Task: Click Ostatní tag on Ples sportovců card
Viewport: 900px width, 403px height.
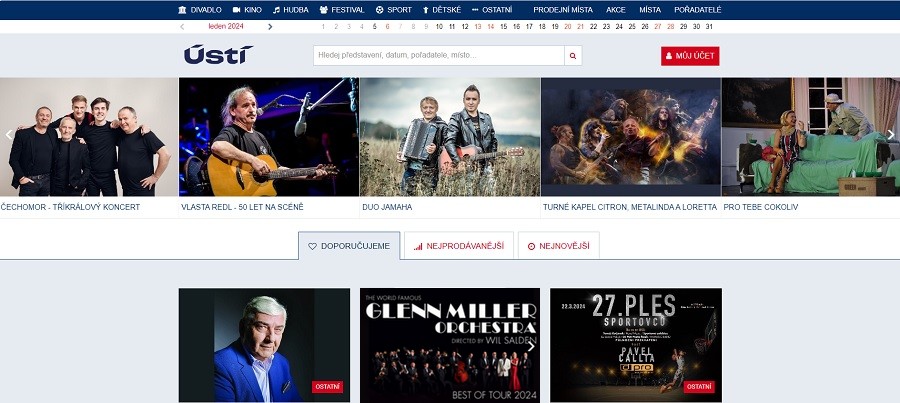Action: point(699,387)
